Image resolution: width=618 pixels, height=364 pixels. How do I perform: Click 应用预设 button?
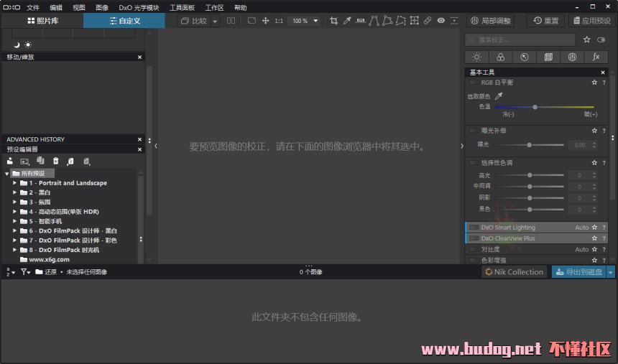tap(591, 21)
